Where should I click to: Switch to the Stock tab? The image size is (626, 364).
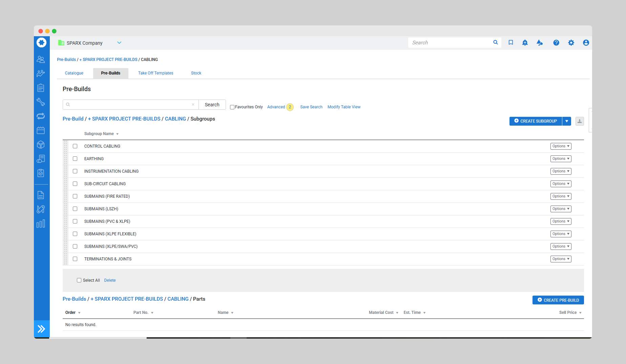[x=196, y=73]
